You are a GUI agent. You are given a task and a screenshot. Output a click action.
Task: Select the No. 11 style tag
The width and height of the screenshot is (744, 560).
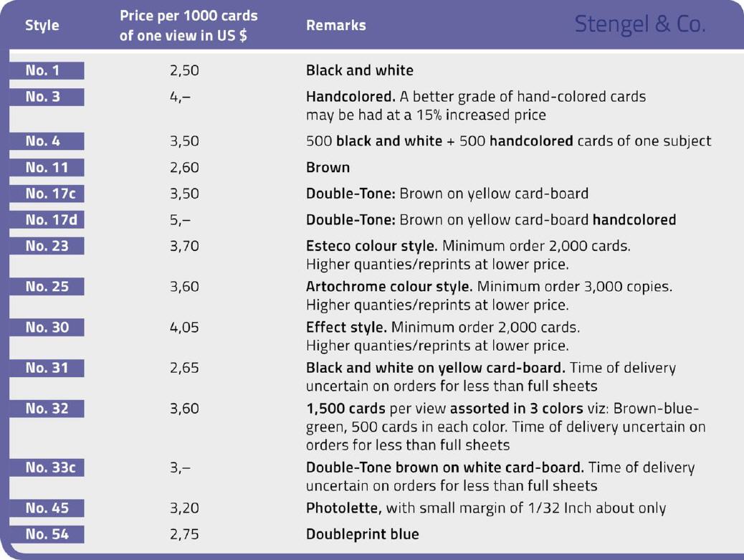click(47, 168)
